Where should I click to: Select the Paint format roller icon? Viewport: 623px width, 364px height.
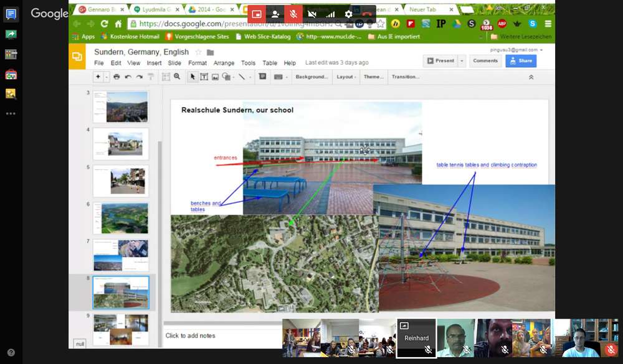pyautogui.click(x=151, y=77)
